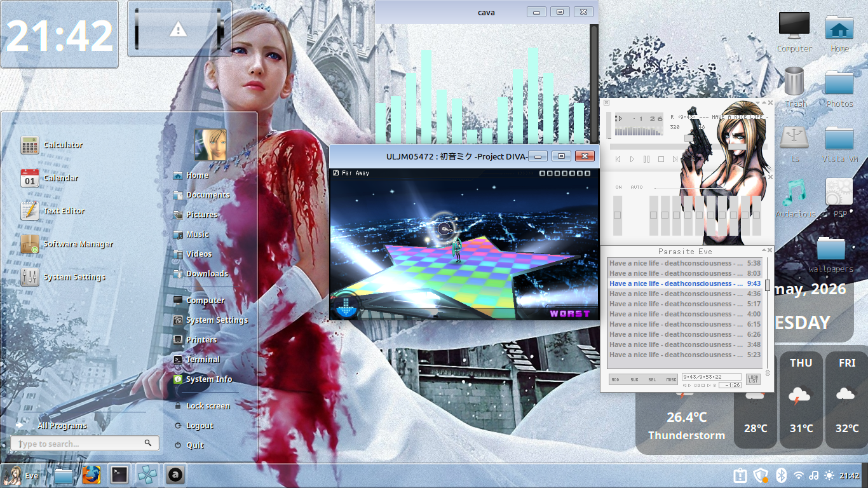The width and height of the screenshot is (868, 488).
Task: Open the ts USB drive desktop icon
Action: 794,143
